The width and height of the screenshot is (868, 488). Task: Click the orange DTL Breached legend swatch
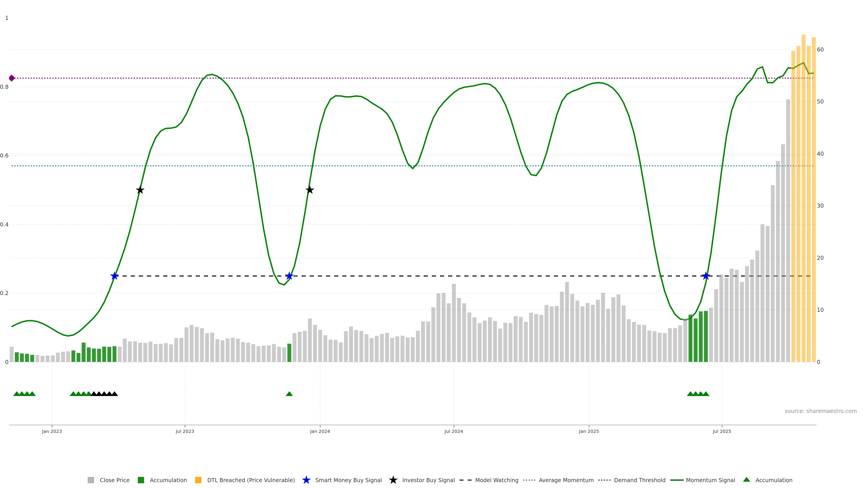tap(198, 480)
